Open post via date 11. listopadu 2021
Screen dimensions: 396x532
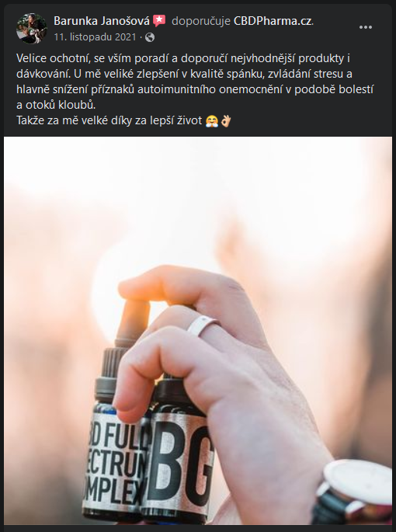point(95,37)
